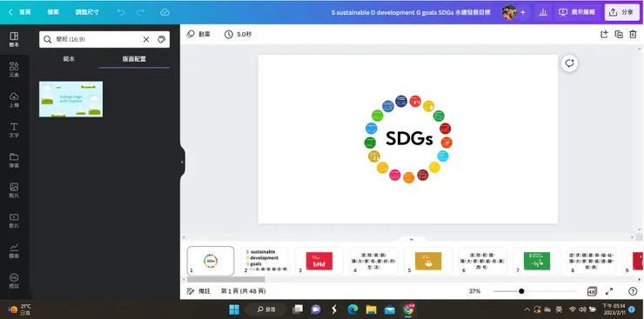The width and height of the screenshot is (644, 319).
Task: Open the Templates (範本) sidebar panel
Action: [x=14, y=40]
